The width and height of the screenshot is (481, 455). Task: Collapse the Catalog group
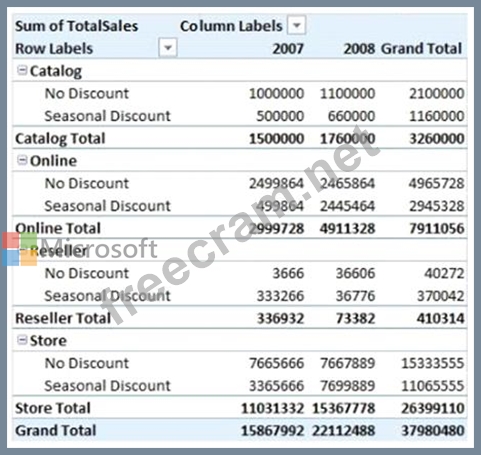click(x=22, y=70)
